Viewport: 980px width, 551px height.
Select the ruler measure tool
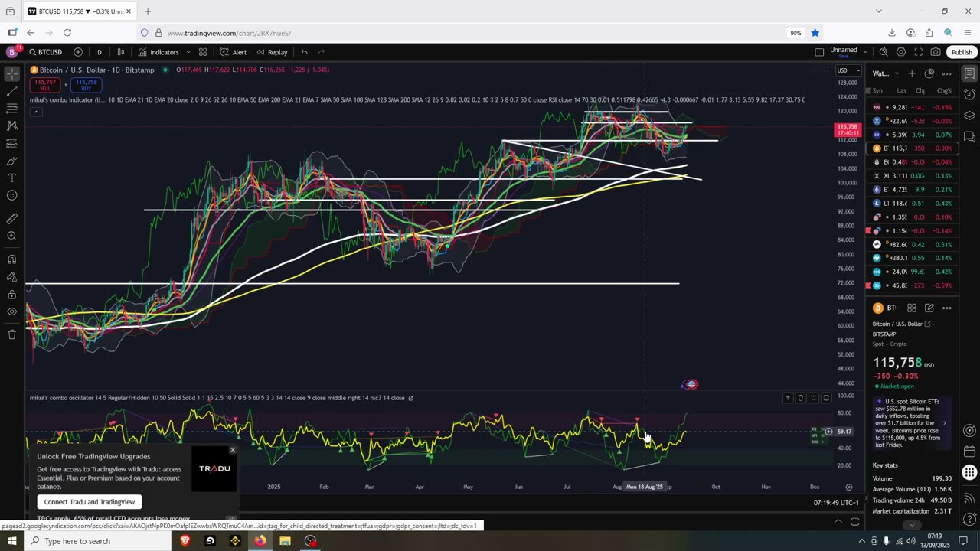tap(12, 219)
